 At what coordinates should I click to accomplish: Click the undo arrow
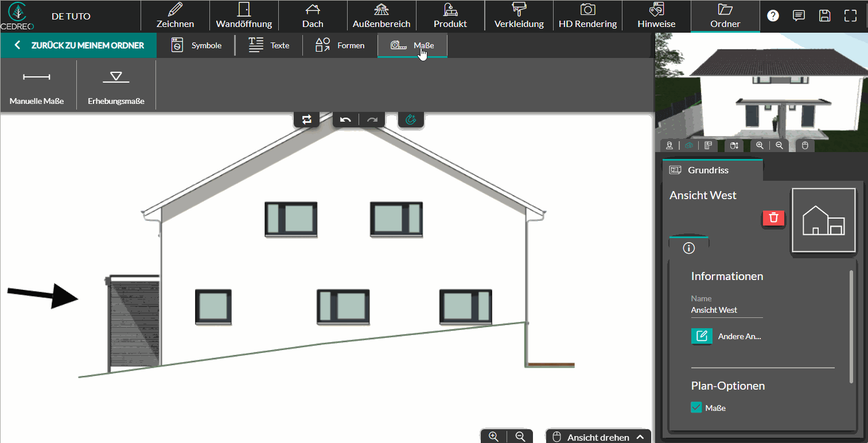pos(345,119)
